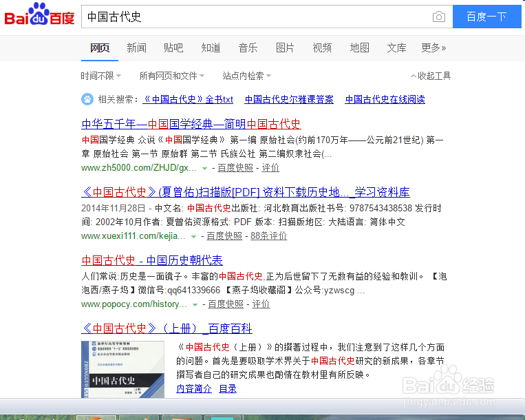Open the 《中国古代史》（上册）_百度百科 result
The width and height of the screenshot is (525, 420).
[x=167, y=328]
